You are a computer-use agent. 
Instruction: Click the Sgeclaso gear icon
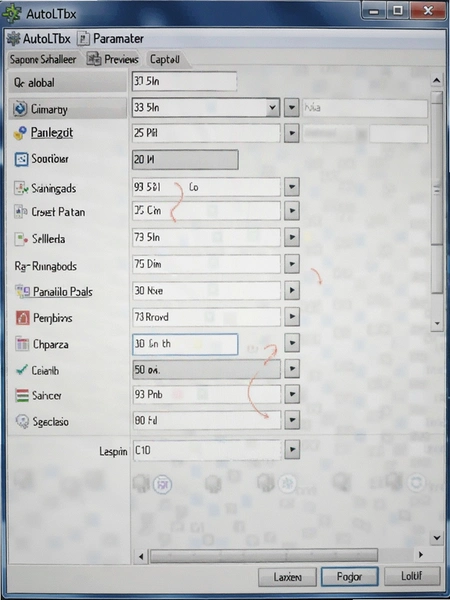tap(22, 421)
